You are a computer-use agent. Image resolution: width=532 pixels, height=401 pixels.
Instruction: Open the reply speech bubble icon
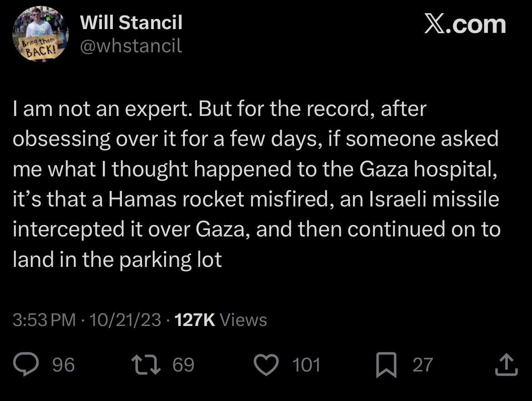(26, 364)
